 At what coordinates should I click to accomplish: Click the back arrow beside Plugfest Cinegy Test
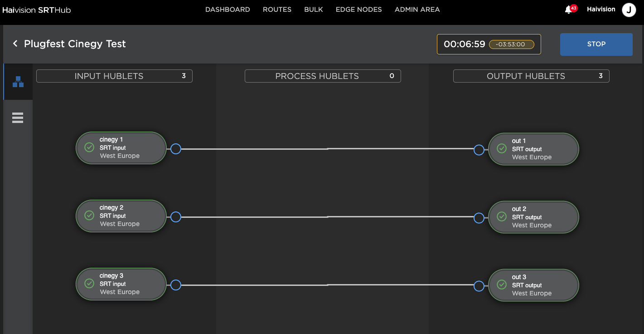(x=15, y=44)
